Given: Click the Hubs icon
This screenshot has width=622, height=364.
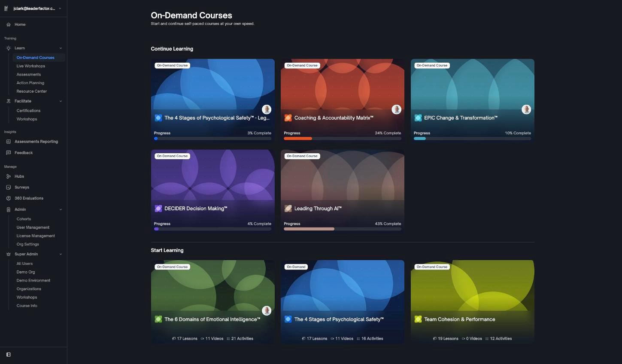Looking at the screenshot, I should click(x=9, y=176).
